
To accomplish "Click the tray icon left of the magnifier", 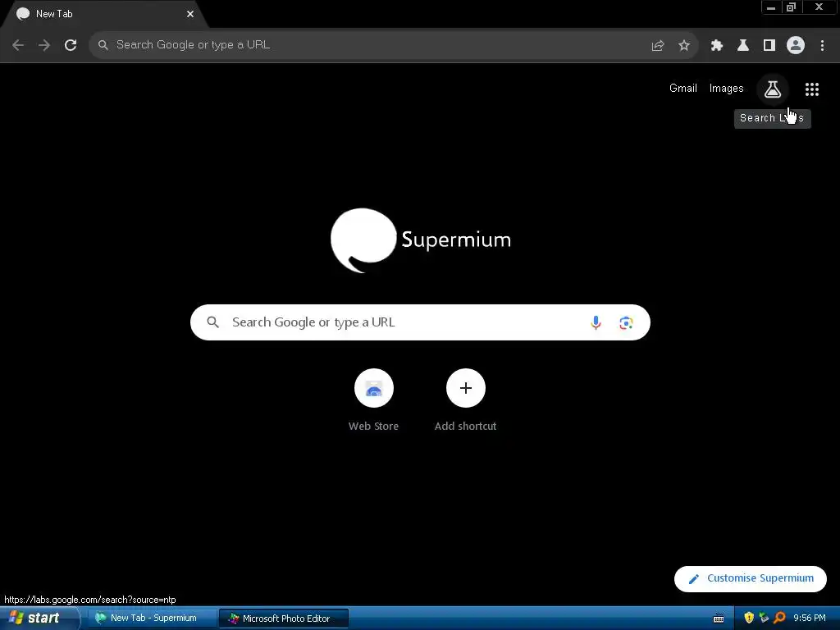I will (764, 618).
